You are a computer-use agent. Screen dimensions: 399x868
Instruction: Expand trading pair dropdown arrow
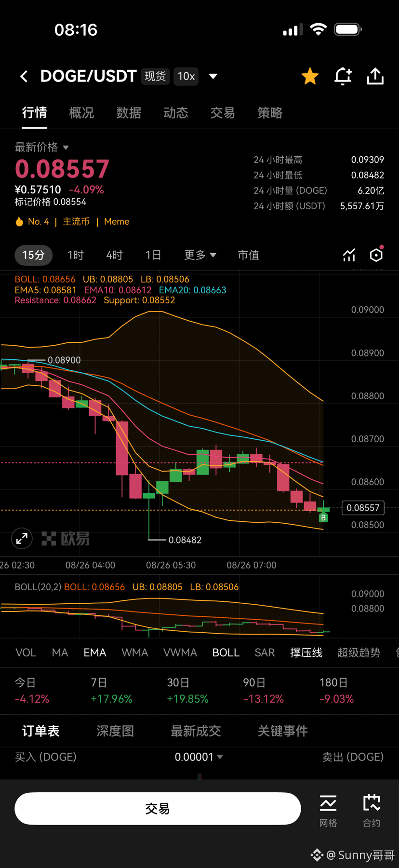pos(213,76)
